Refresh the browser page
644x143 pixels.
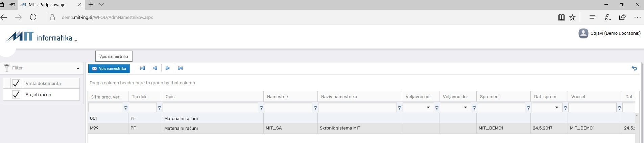click(33, 17)
